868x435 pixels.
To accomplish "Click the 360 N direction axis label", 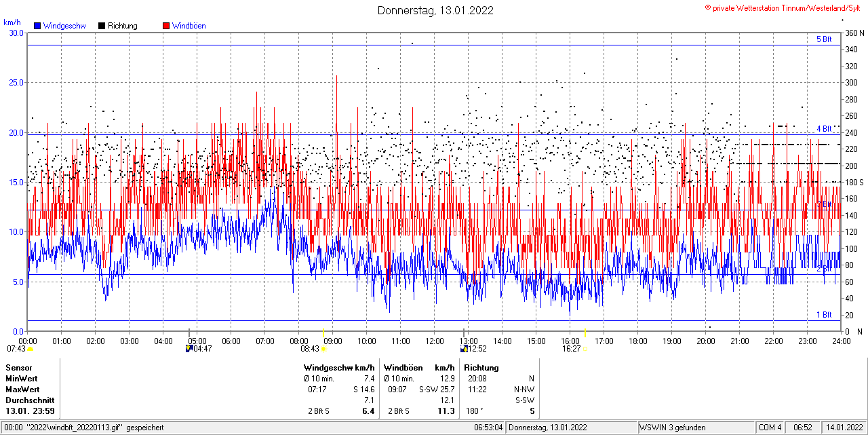I will click(854, 33).
